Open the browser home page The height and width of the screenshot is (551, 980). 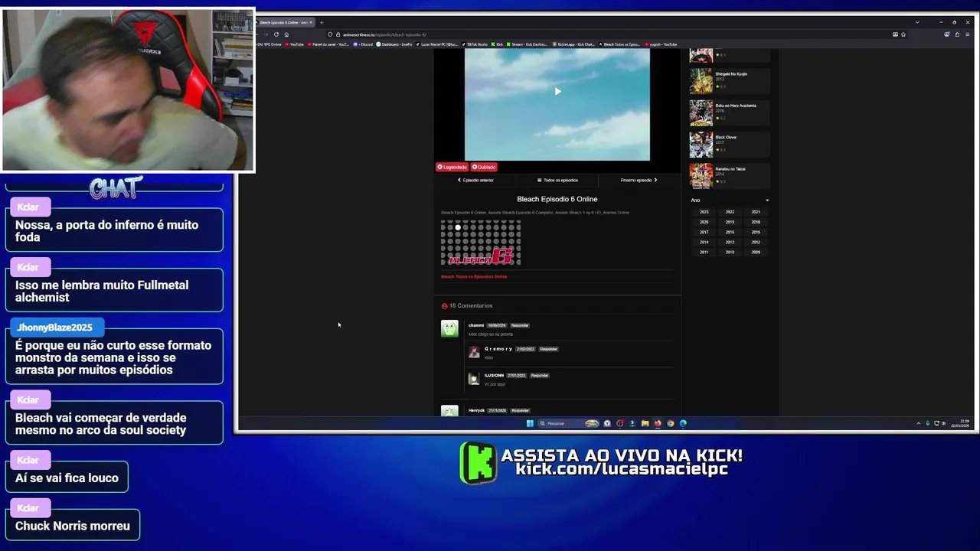point(286,34)
